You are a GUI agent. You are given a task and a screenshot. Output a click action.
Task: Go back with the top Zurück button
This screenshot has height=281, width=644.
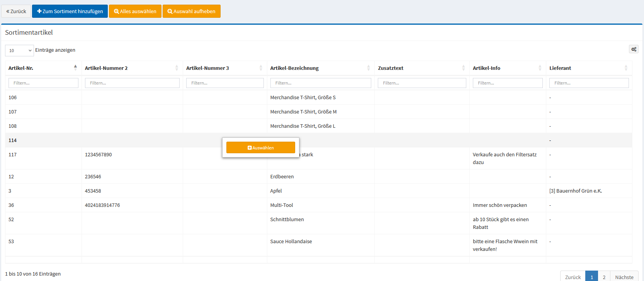click(x=16, y=11)
